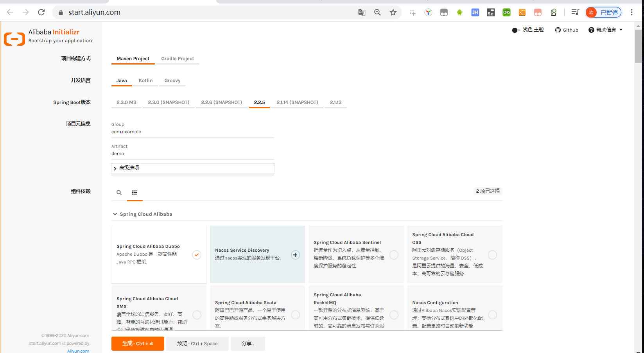This screenshot has height=353, width=644.
Task: Select Spring Boot 2.3.0 M3
Action: click(126, 102)
